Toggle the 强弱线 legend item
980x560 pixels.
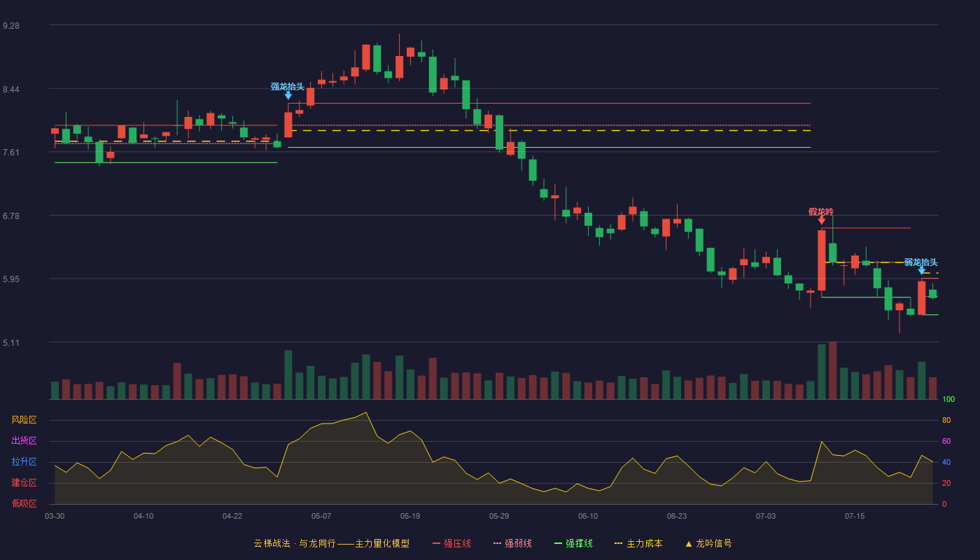click(512, 543)
